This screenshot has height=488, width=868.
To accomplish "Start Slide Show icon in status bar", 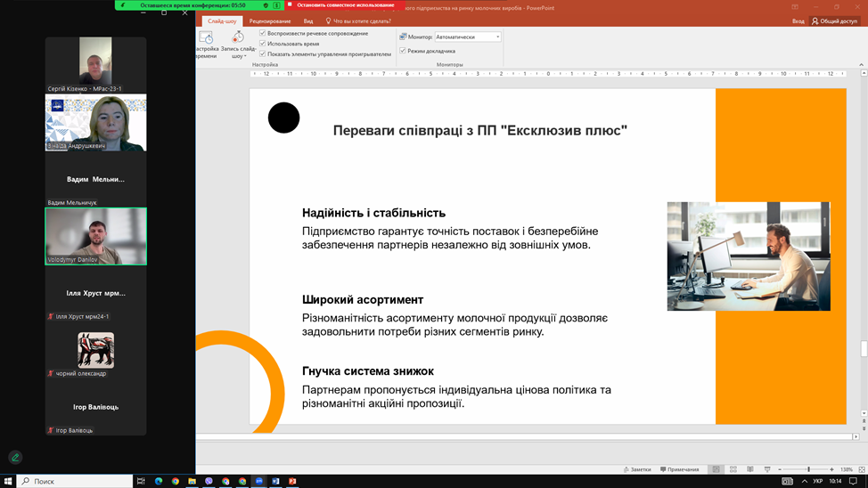I will click(767, 469).
